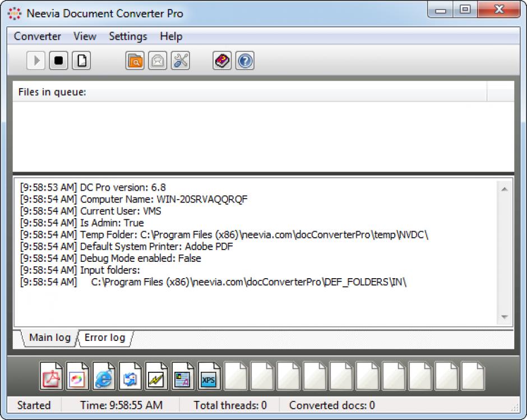Click the envelope mail toolbar icon
This screenshot has height=420, width=527.
coord(158,61)
